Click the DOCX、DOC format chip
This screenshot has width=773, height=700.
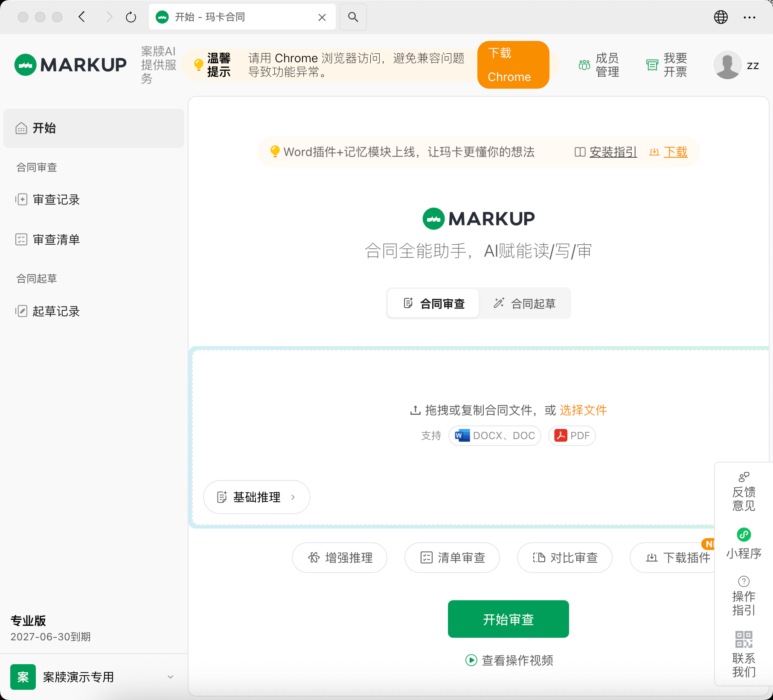pyautogui.click(x=495, y=436)
